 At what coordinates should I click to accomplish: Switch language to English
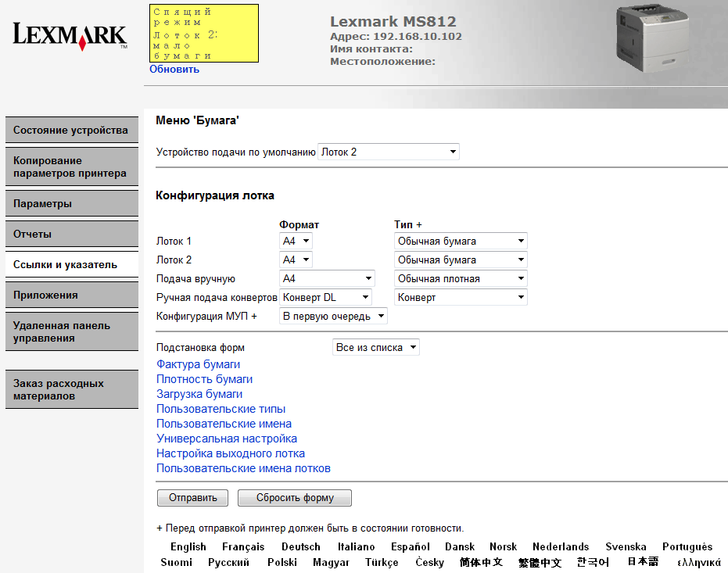tap(188, 546)
